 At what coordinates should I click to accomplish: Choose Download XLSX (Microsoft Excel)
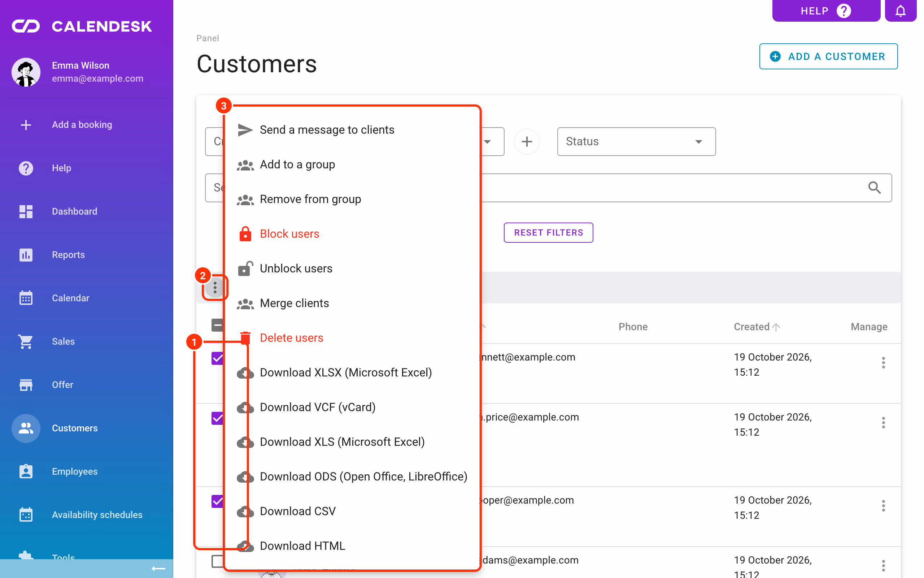352,373
